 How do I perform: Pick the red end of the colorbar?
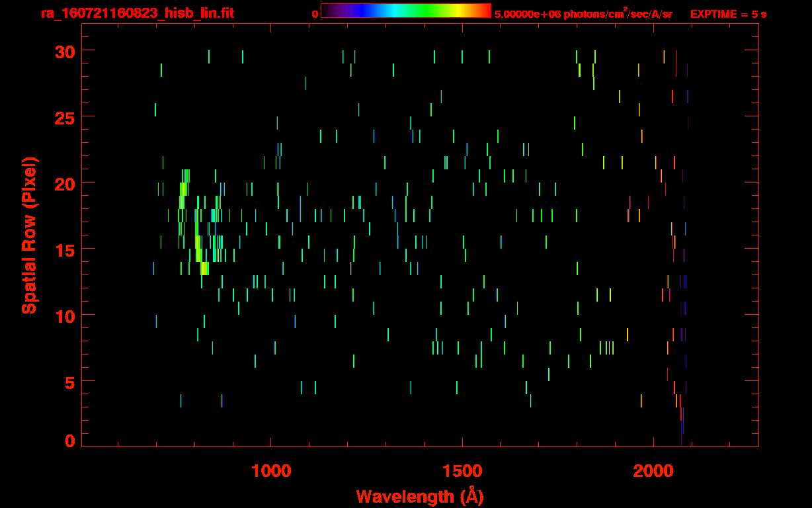pos(485,11)
